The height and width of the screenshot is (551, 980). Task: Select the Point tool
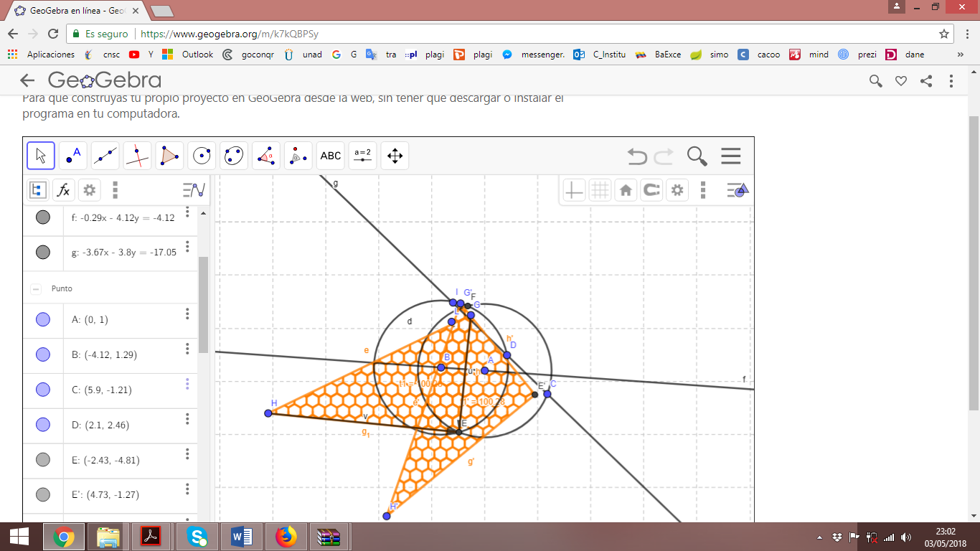pos(72,155)
